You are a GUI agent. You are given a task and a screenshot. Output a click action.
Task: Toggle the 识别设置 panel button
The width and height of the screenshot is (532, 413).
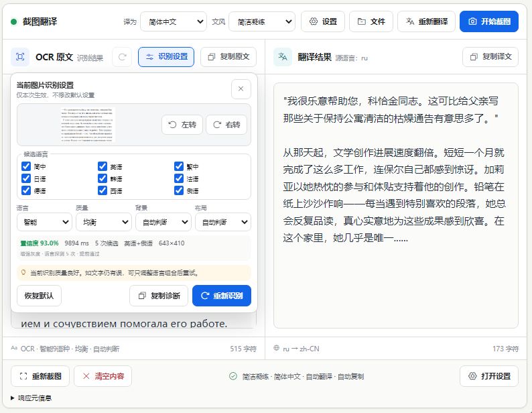pyautogui.click(x=166, y=57)
